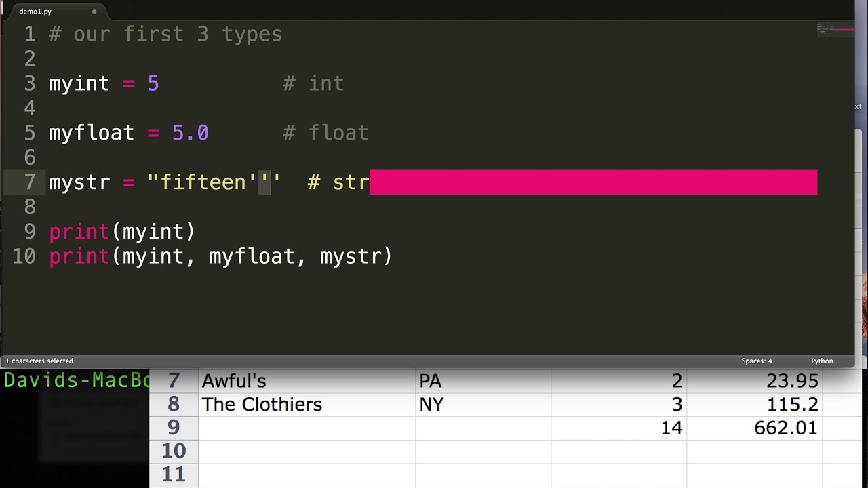Click line number 10 in the gutter

click(24, 256)
